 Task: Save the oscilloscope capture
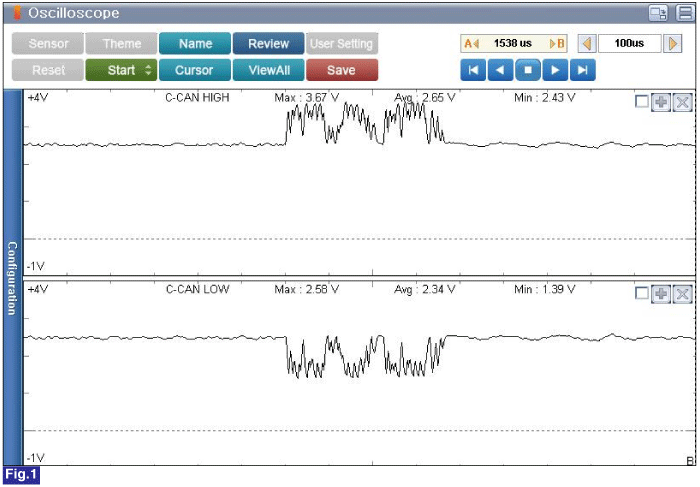click(x=342, y=70)
